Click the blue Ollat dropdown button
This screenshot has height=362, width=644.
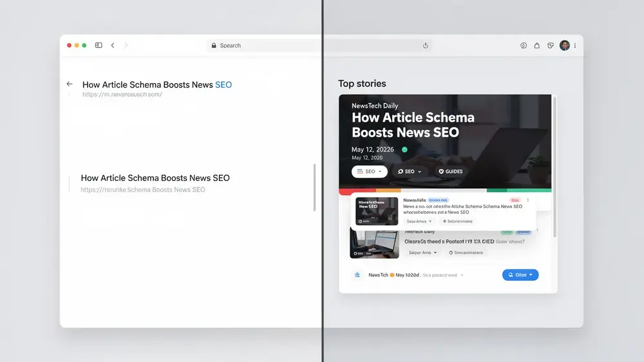click(520, 275)
